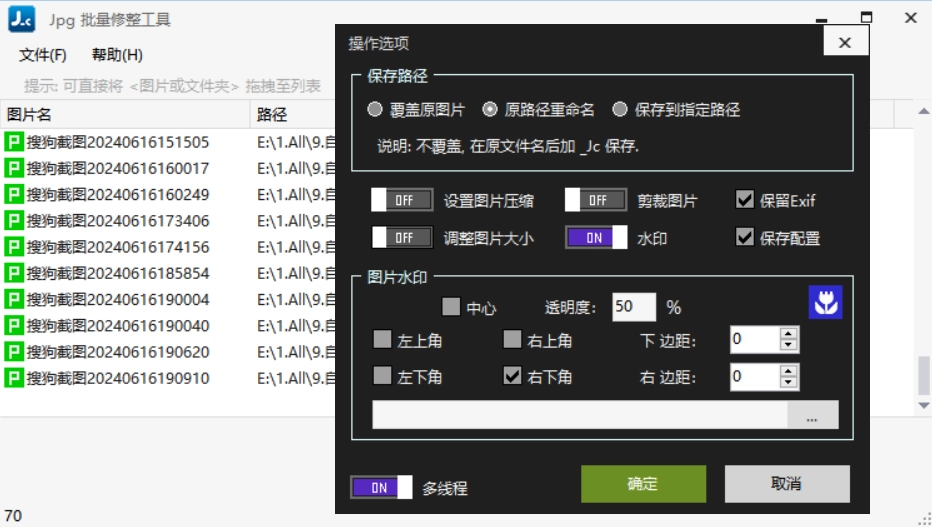Click the watermark image path field
Viewport: 932px width, 527px height.
click(580, 415)
